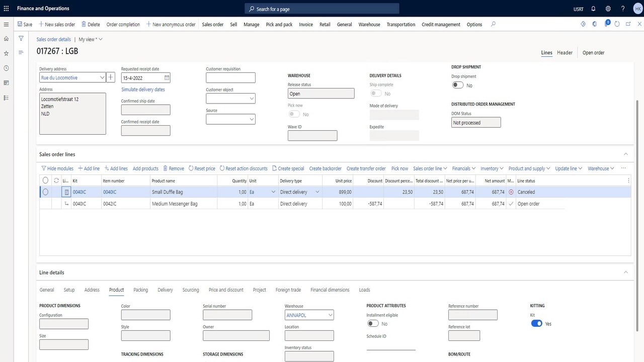The height and width of the screenshot is (362, 644).
Task: Open the notifications bell icon
Action: click(593, 9)
